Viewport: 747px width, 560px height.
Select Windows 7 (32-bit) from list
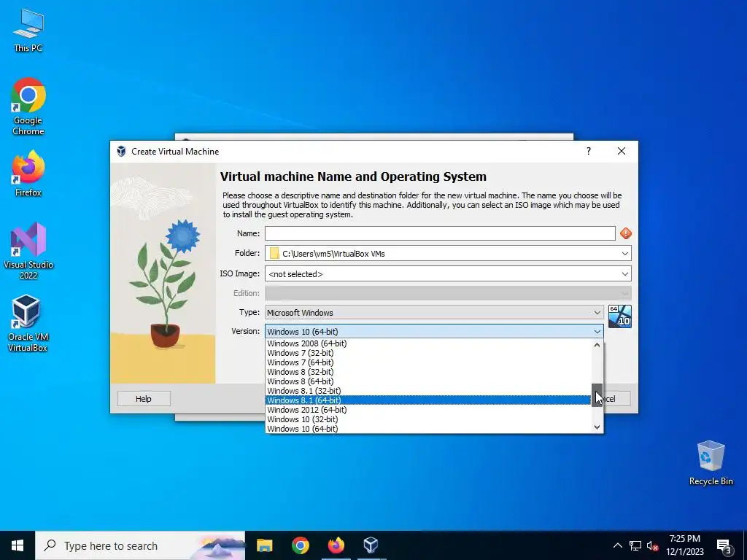click(427, 353)
